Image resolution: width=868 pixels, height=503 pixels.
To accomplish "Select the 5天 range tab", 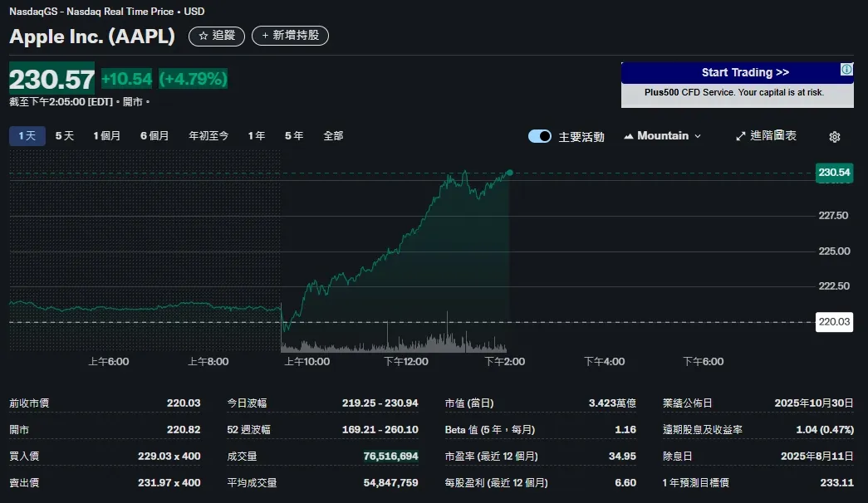I will tap(64, 136).
